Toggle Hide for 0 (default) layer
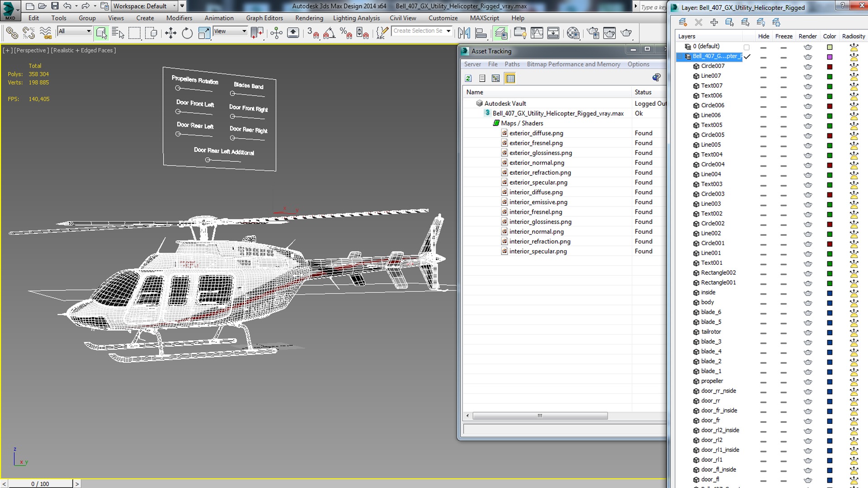This screenshot has height=488, width=868. pos(763,47)
